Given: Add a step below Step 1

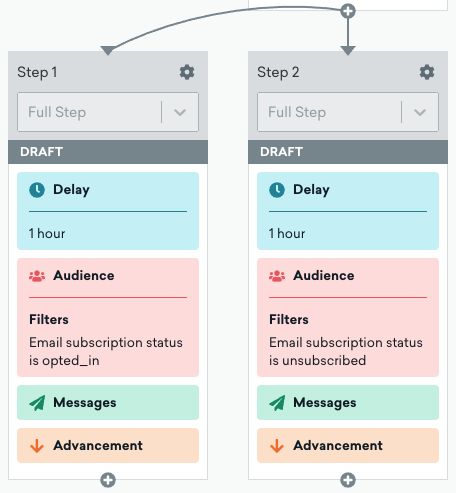Looking at the screenshot, I should click(x=108, y=480).
